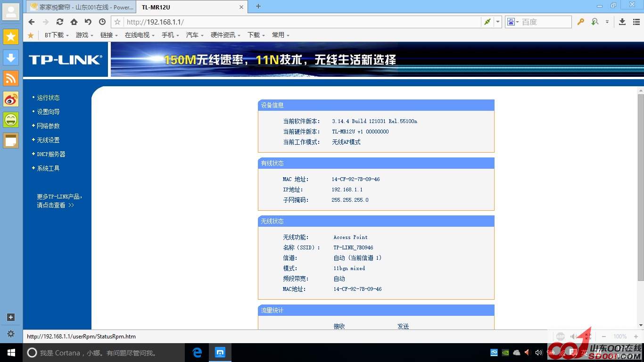644x362 pixels.
Task: Switch to the 家家悦窗帘 tab
Action: [81, 7]
